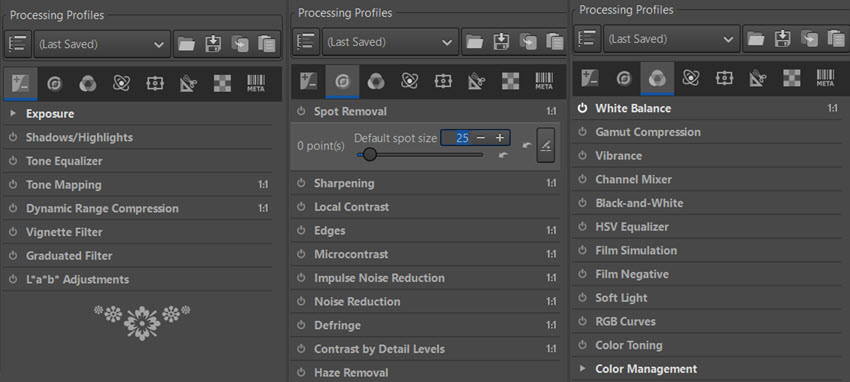Open Exposure plus-minus tab above White Balance list
The width and height of the screenshot is (850, 382).
click(x=590, y=78)
